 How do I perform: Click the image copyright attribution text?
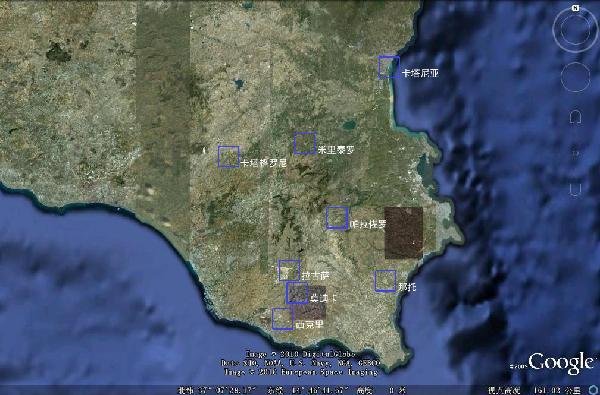click(300, 363)
